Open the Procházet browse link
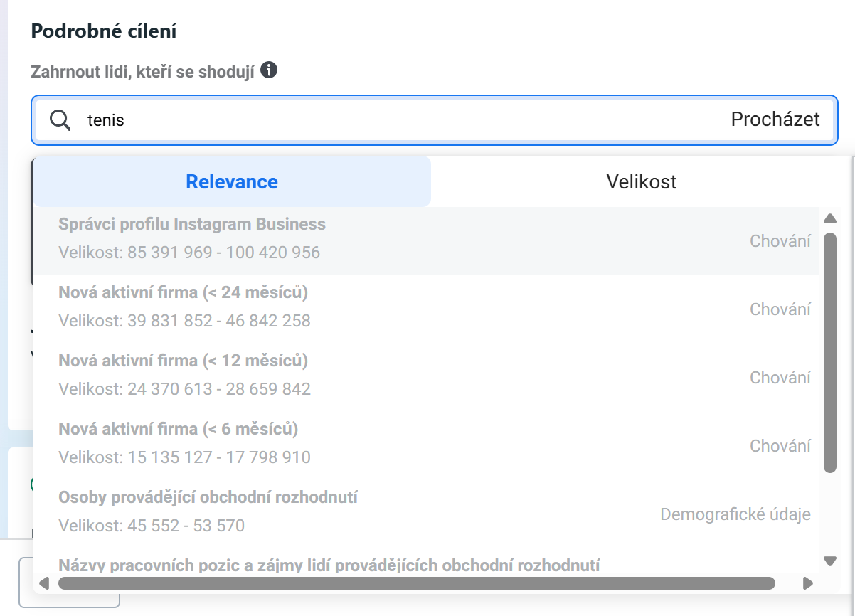855x616 pixels. pyautogui.click(x=775, y=120)
